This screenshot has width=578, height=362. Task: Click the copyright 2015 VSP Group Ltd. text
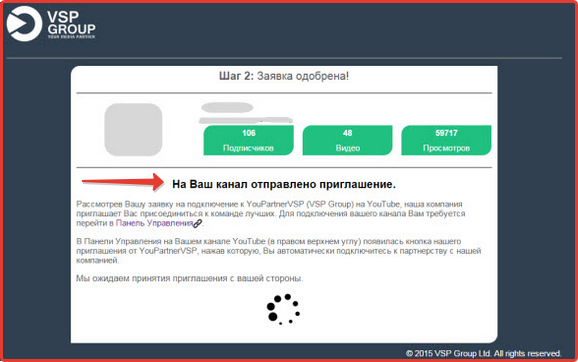click(484, 354)
